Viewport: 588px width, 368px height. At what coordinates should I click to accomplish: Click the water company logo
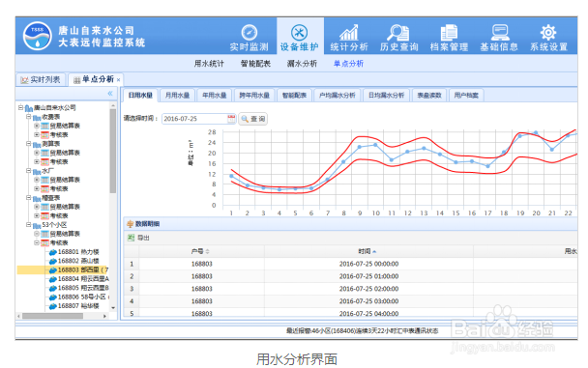pyautogui.click(x=37, y=36)
